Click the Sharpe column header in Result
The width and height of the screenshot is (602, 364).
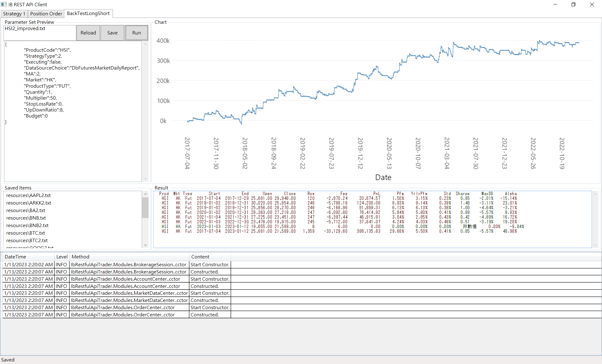(462, 194)
